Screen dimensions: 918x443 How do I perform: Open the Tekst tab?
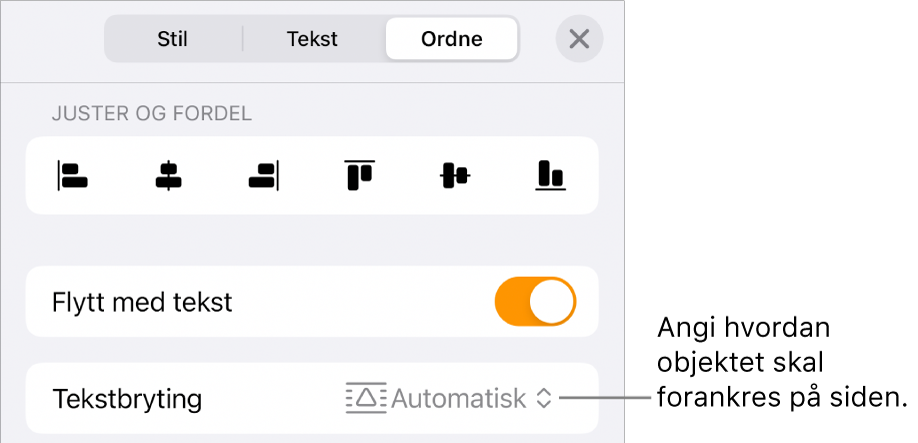[312, 39]
